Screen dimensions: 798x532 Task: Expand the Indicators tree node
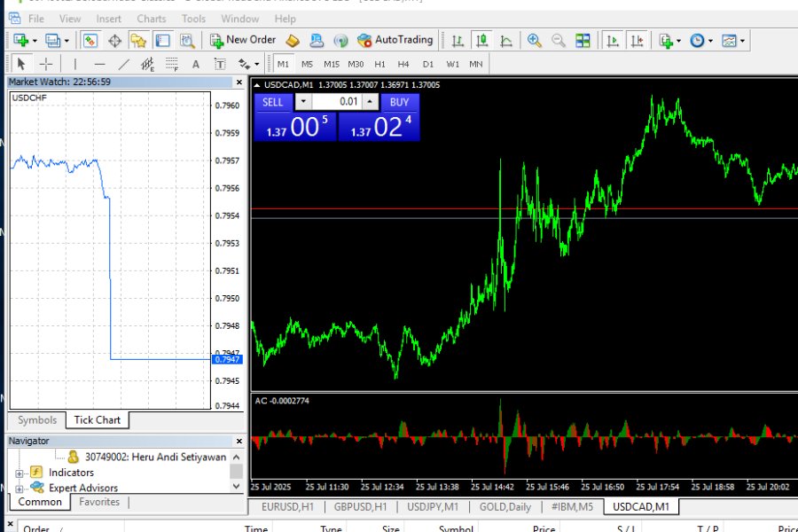[x=20, y=473]
